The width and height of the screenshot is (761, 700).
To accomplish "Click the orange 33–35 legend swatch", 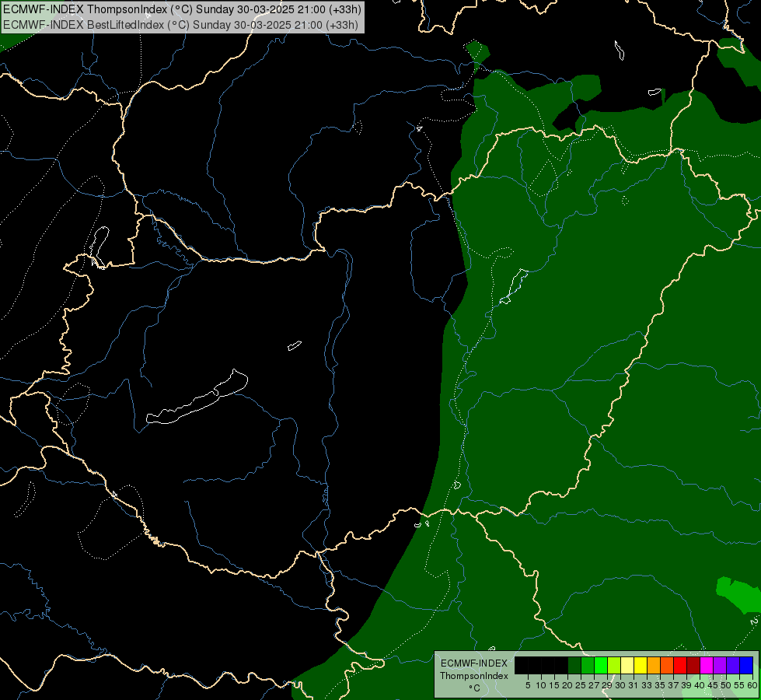I will click(x=654, y=665).
